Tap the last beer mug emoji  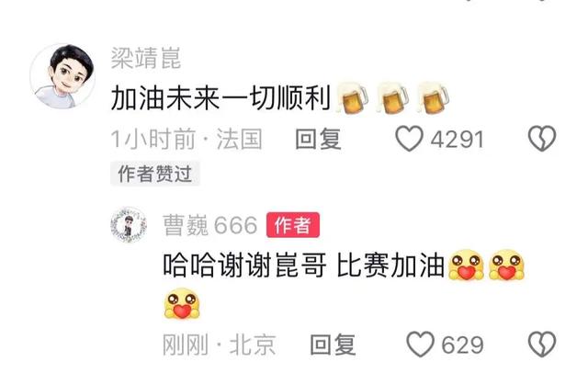433,97
